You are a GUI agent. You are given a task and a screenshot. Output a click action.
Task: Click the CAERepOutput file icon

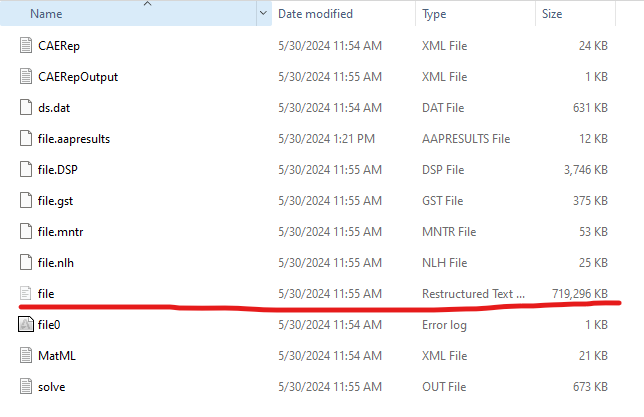27,76
